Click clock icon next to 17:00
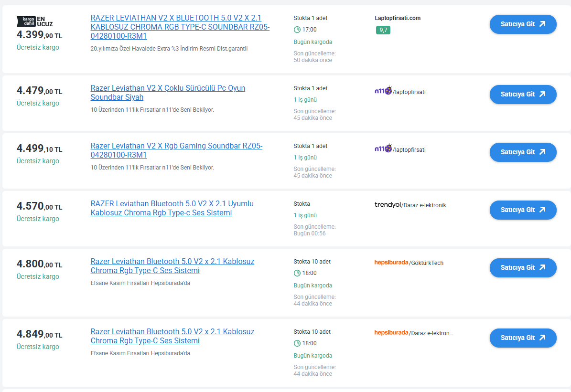 pos(297,30)
